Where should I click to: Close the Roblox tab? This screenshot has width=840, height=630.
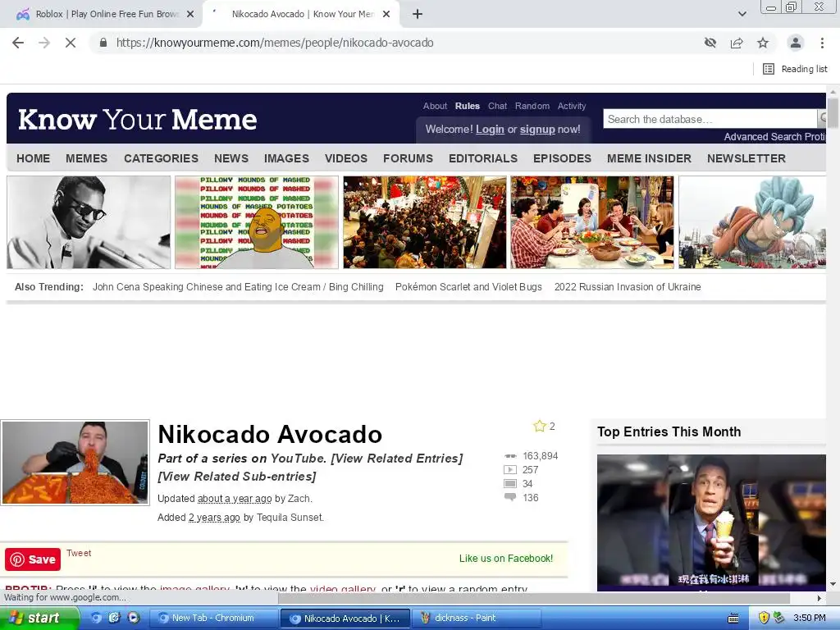click(x=190, y=15)
